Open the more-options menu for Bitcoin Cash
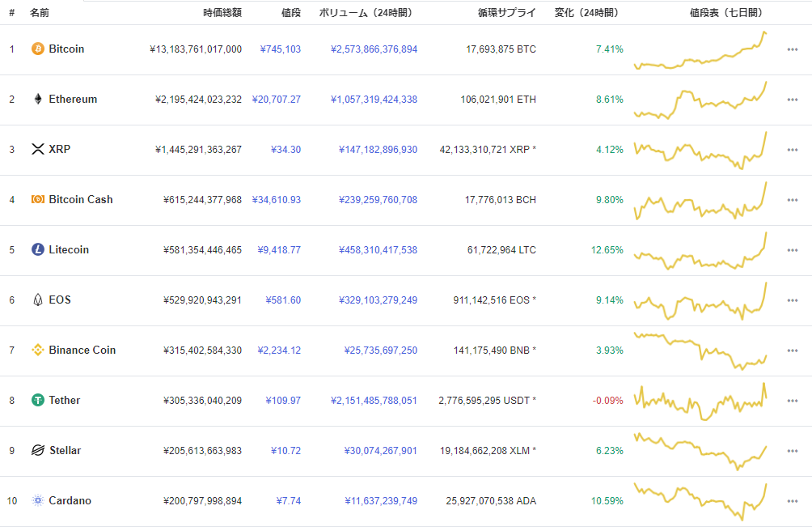 [793, 200]
